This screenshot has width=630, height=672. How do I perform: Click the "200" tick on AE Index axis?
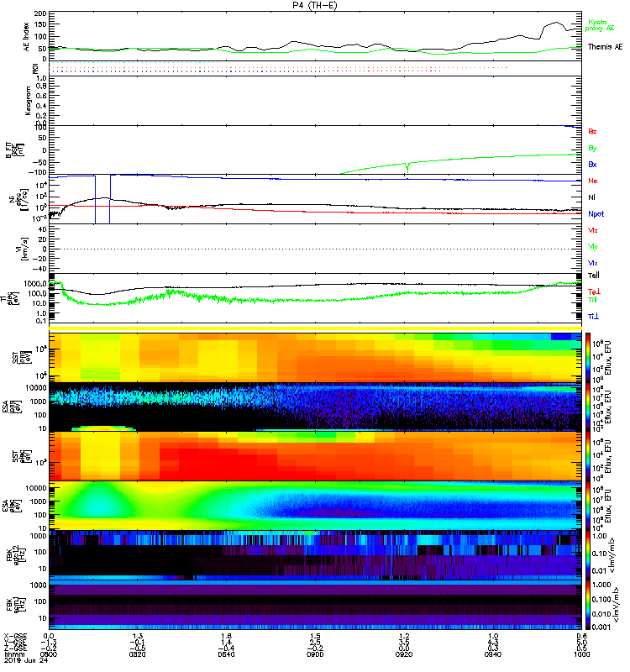(x=40, y=14)
